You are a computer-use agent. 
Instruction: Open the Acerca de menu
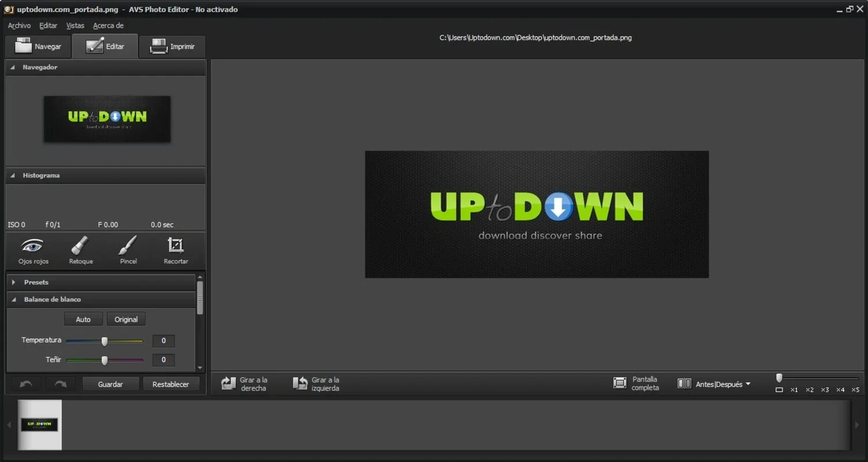pos(108,25)
